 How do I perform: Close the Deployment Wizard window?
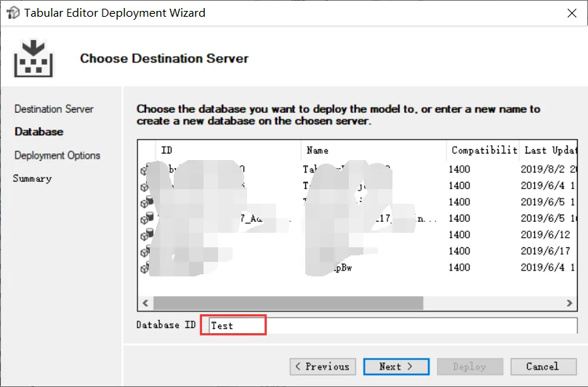click(x=572, y=13)
